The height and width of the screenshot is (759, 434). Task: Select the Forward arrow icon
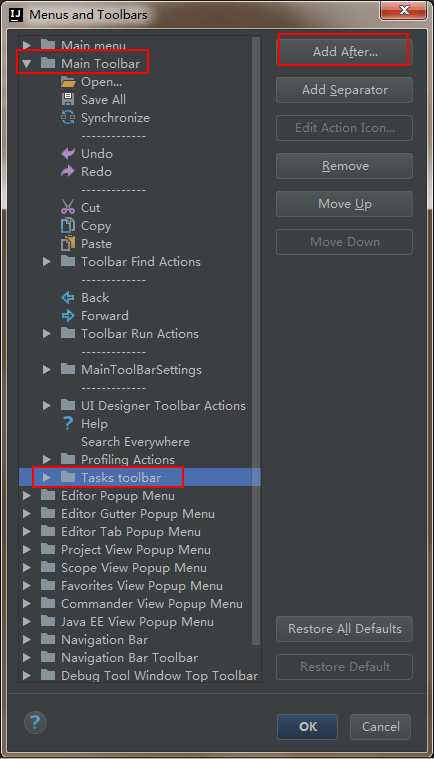[68, 316]
